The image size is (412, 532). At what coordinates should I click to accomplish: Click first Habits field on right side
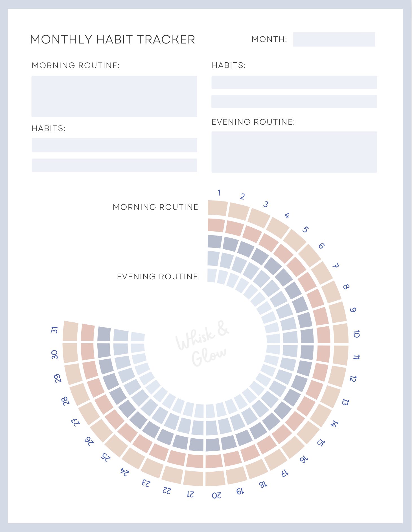(x=294, y=82)
